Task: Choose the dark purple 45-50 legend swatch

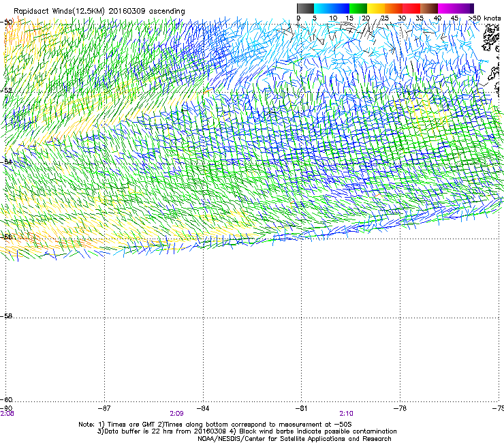Action: tap(464, 8)
